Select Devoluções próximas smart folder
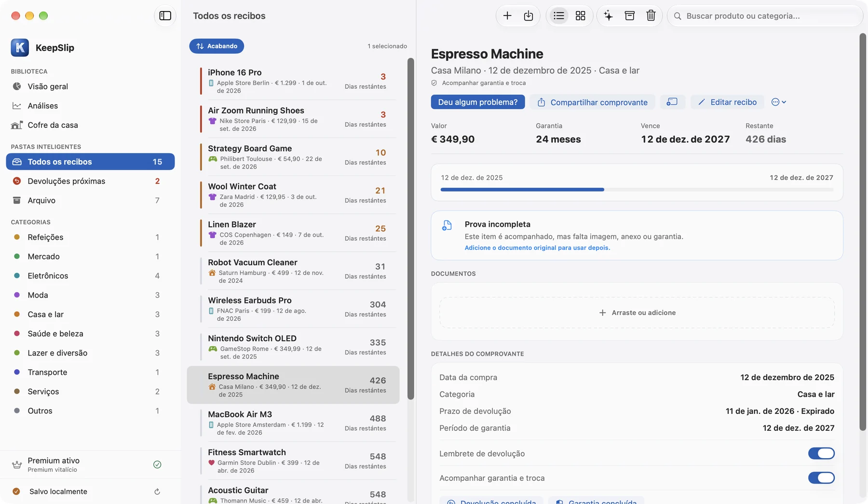This screenshot has width=868, height=504. pyautogui.click(x=90, y=181)
